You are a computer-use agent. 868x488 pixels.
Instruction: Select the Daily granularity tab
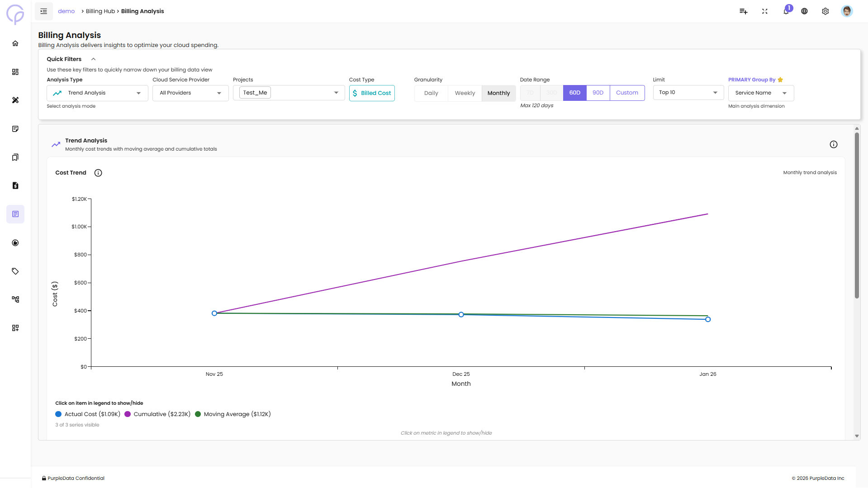[x=431, y=93]
